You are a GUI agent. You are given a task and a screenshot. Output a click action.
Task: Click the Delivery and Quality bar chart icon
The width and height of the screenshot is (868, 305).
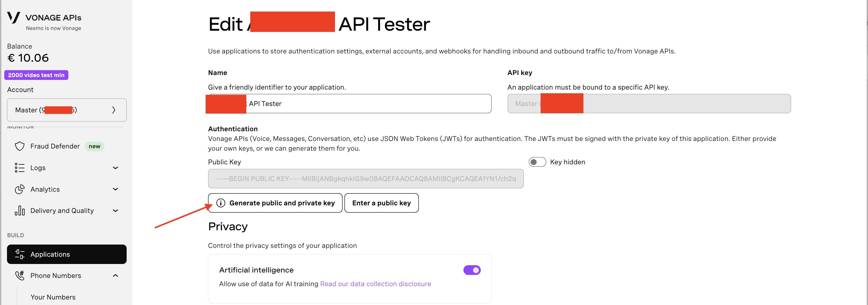tap(19, 211)
